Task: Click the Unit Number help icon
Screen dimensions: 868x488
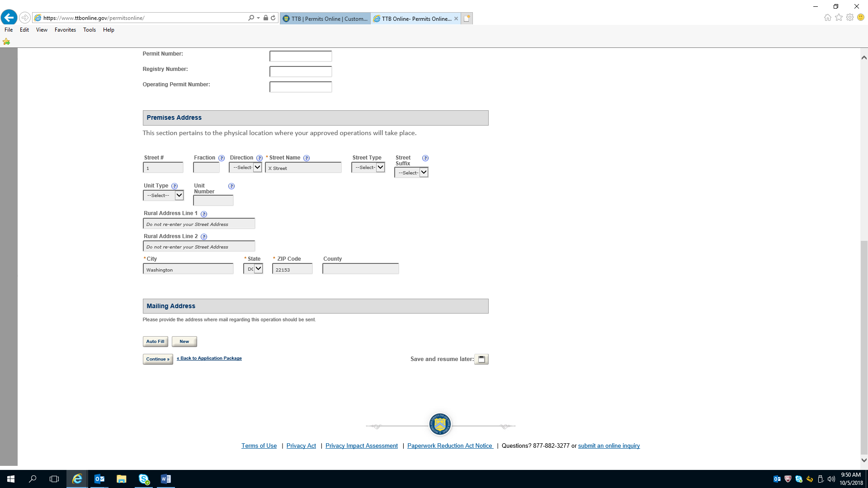Action: coord(231,186)
